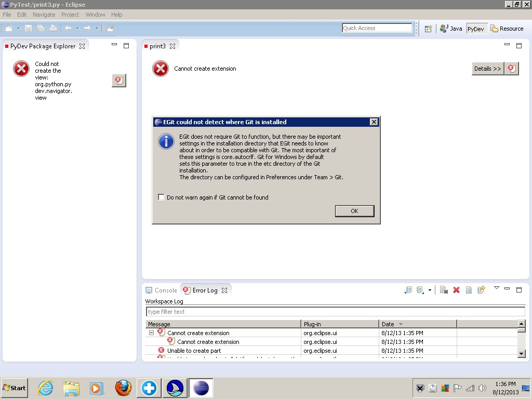The image size is (532, 399).
Task: Switch to the Console tab
Action: click(162, 290)
